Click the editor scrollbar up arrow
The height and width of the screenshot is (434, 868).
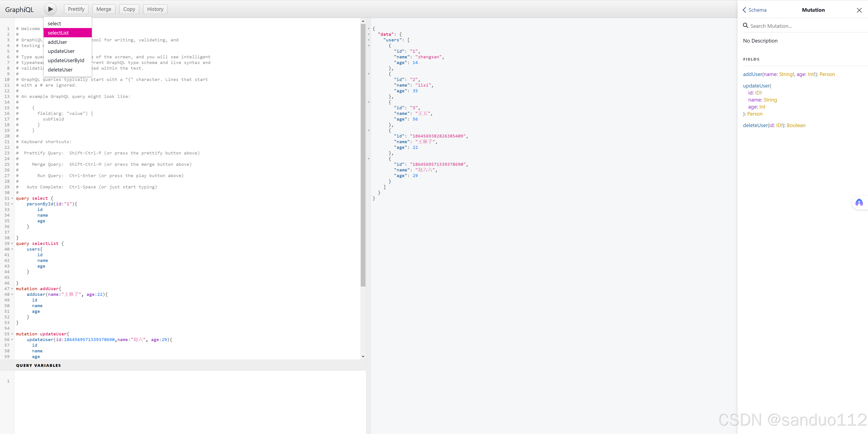click(363, 21)
